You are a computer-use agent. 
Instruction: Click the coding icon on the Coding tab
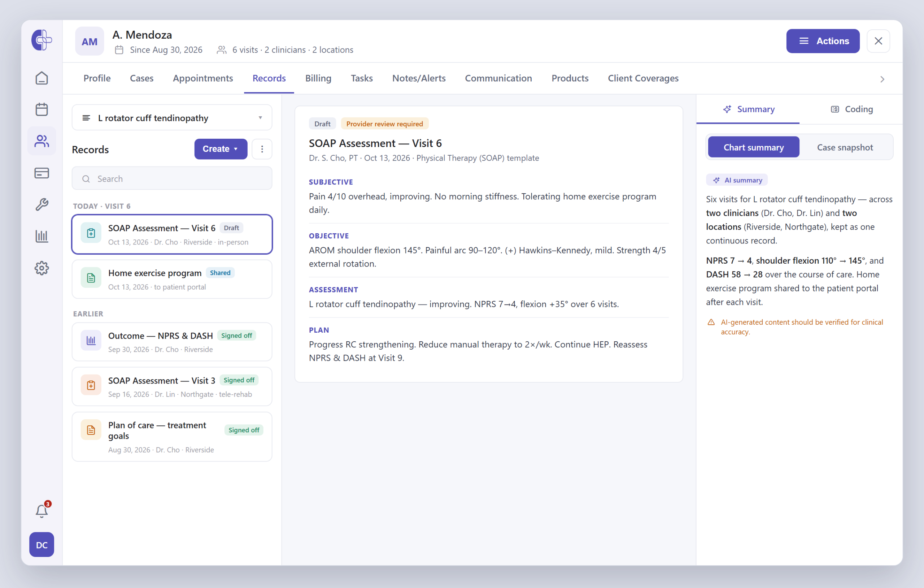[x=834, y=109]
